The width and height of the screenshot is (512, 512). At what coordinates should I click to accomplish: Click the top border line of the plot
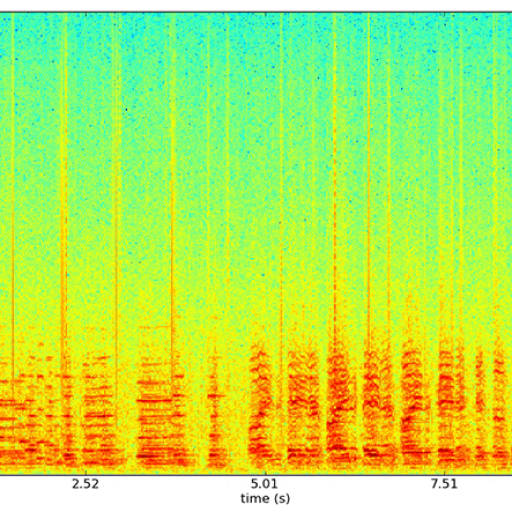coord(256,12)
